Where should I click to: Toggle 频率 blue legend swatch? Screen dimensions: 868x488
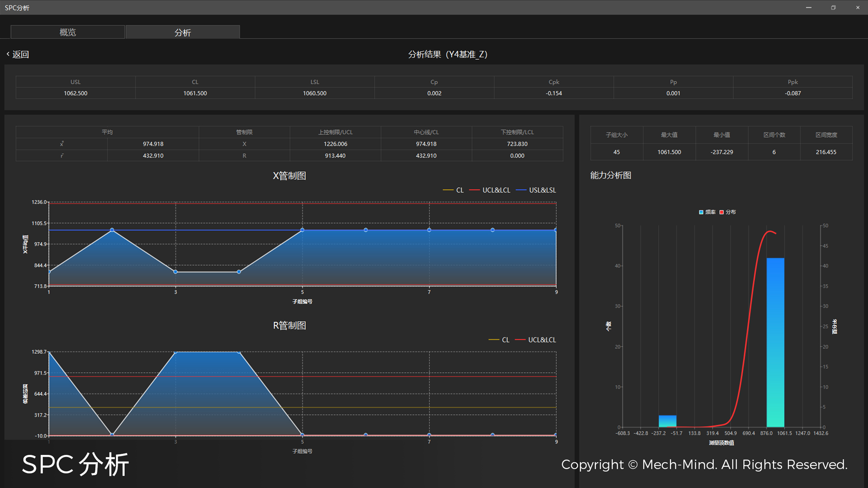(x=702, y=212)
